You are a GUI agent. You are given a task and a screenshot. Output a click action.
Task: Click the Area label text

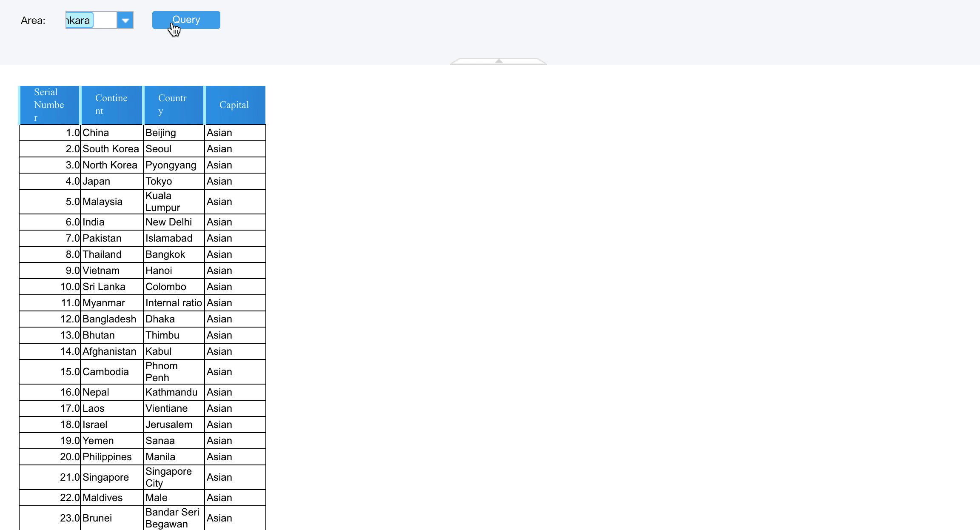click(33, 20)
